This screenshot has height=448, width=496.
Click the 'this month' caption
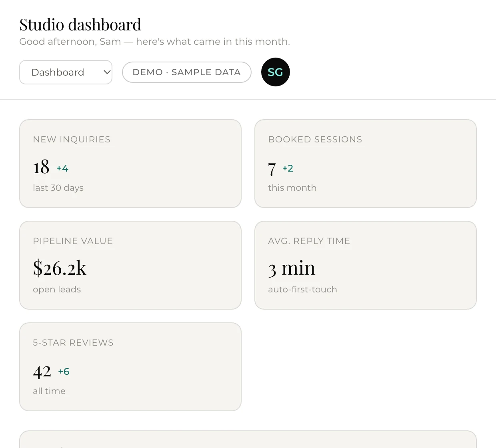pos(292,188)
